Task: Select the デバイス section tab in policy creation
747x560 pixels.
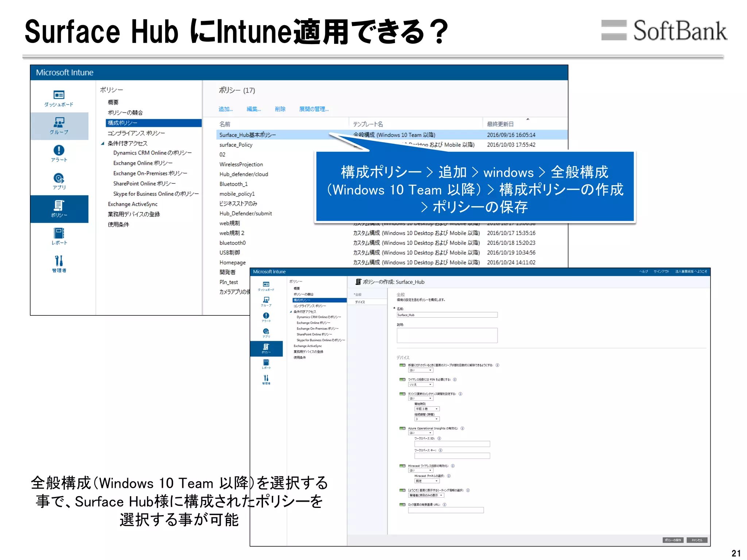Action: (x=367, y=302)
